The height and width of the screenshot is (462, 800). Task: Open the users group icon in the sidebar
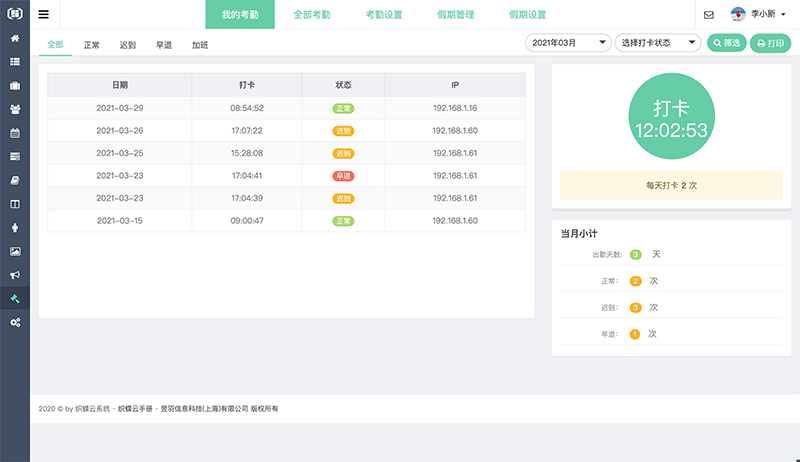(15, 109)
